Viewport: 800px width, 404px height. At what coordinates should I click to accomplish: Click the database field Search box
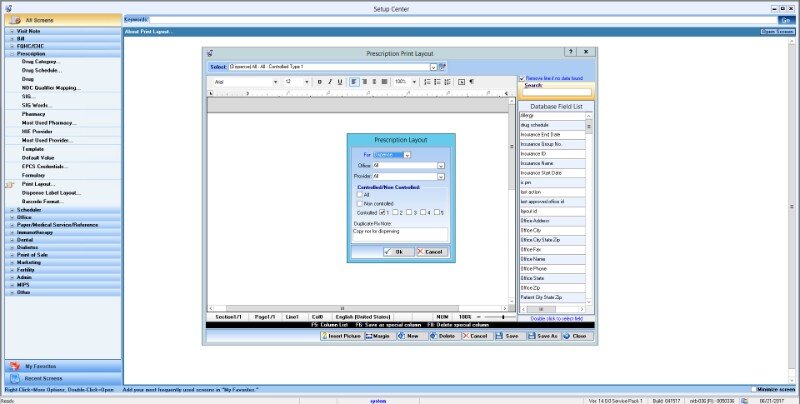pyautogui.click(x=557, y=93)
